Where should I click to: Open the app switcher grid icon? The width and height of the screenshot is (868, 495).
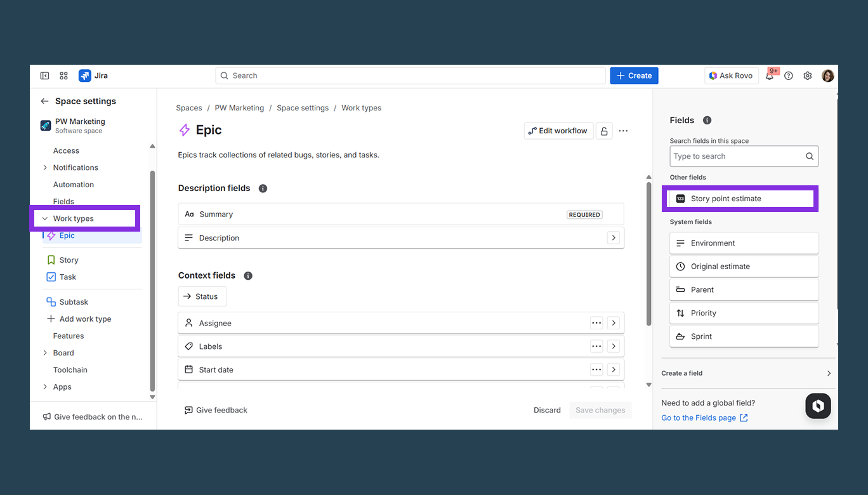point(63,75)
